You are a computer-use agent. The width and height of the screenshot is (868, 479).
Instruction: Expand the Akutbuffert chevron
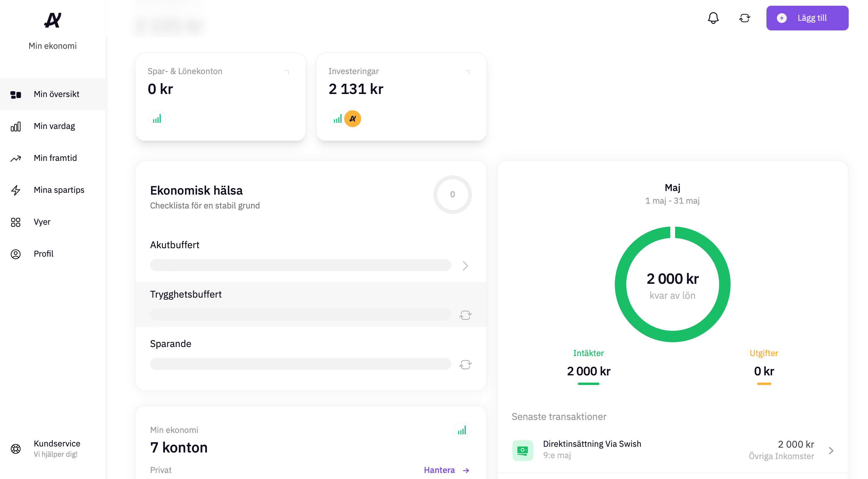click(x=465, y=266)
